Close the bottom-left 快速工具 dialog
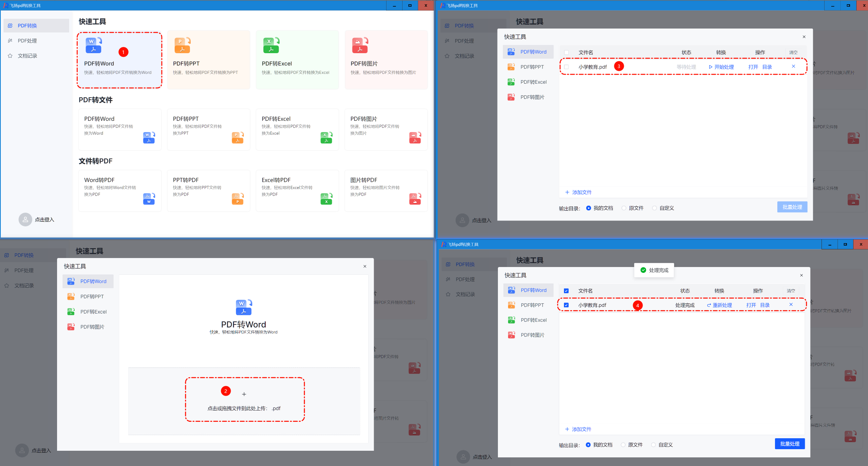The width and height of the screenshot is (868, 466). (x=365, y=266)
